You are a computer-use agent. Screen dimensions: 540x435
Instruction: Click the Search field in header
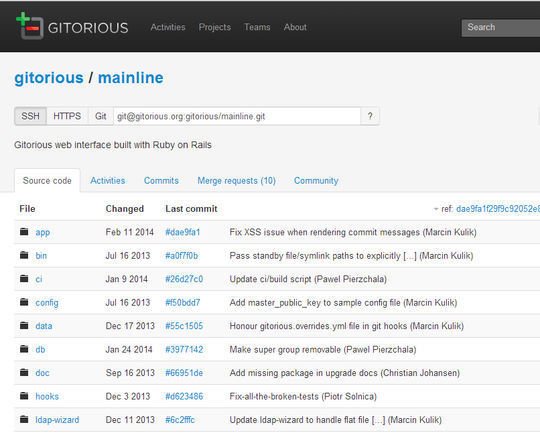click(x=501, y=28)
